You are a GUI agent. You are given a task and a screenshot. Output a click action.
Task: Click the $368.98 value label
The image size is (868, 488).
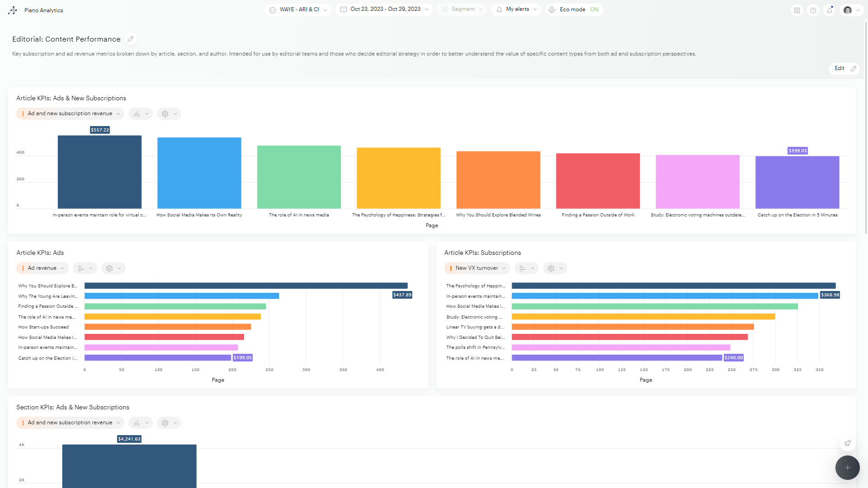tap(830, 295)
